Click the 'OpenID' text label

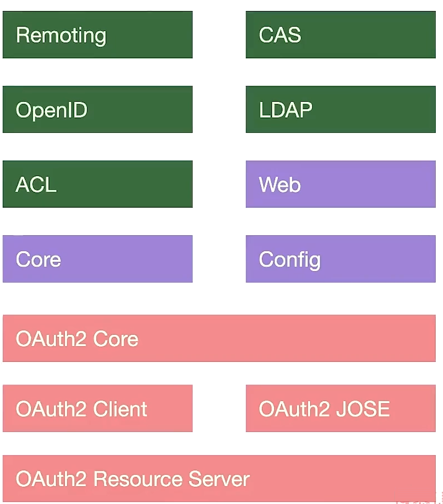[x=51, y=110]
